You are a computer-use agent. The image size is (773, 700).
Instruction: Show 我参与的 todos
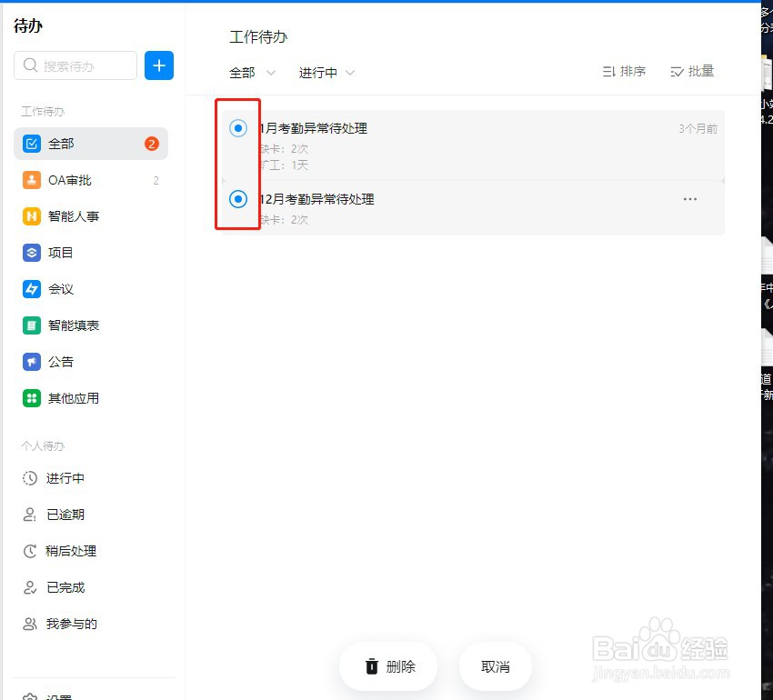[x=91, y=624]
